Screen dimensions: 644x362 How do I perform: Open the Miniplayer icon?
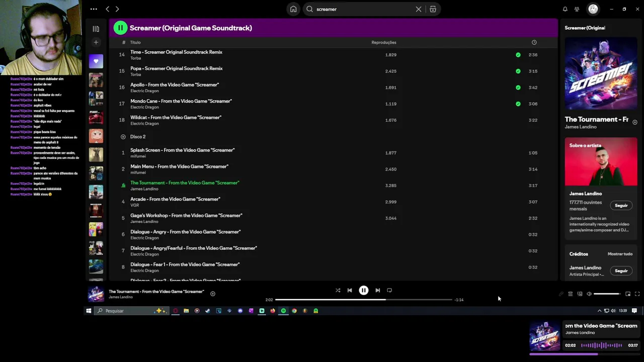tap(628, 294)
